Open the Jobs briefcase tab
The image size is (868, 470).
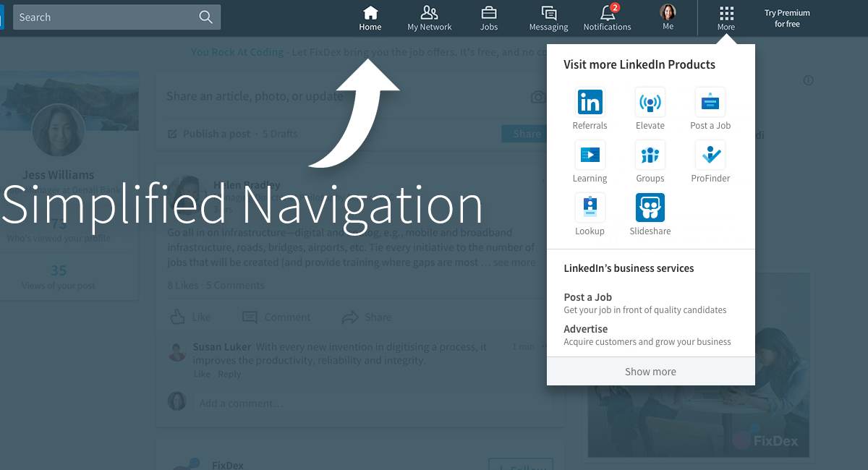pos(489,19)
